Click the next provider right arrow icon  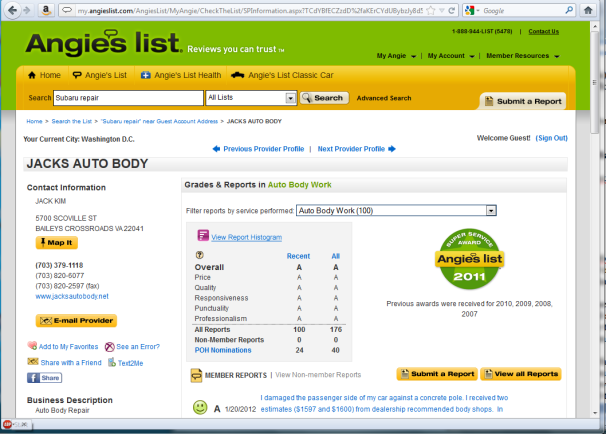click(x=392, y=149)
